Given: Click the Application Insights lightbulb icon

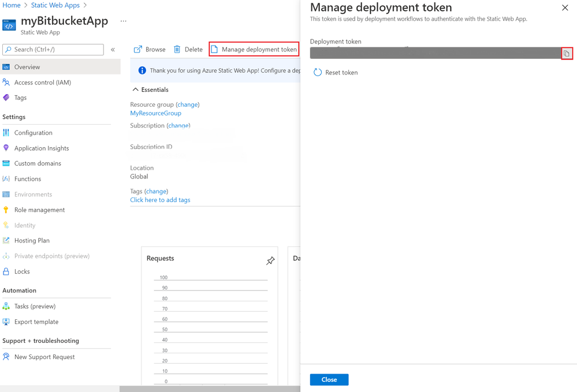Looking at the screenshot, I should tap(6, 148).
